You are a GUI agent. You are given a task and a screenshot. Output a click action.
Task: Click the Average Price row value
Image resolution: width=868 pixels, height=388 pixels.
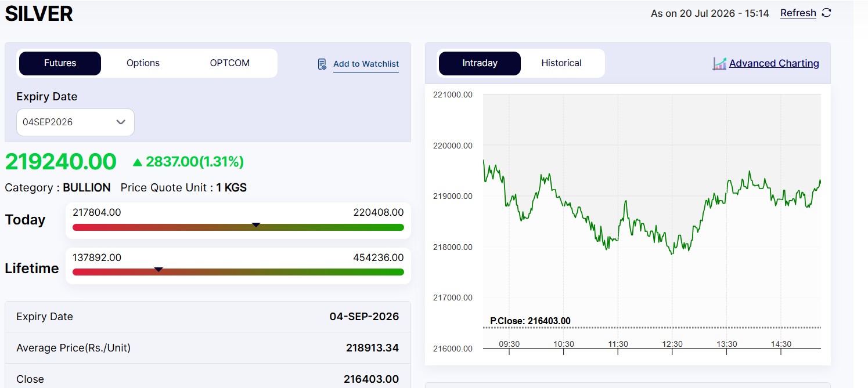(x=372, y=348)
